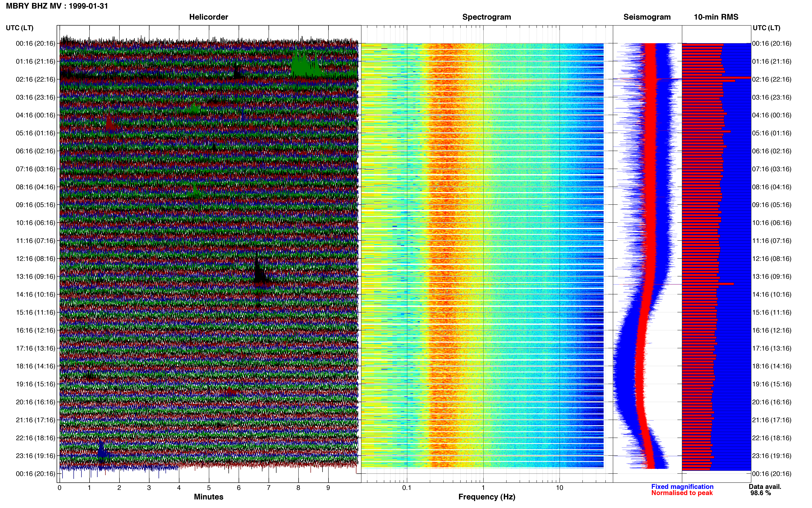
Task: Click left-axis time label '23:16 (19:16)'
Action: (36, 456)
